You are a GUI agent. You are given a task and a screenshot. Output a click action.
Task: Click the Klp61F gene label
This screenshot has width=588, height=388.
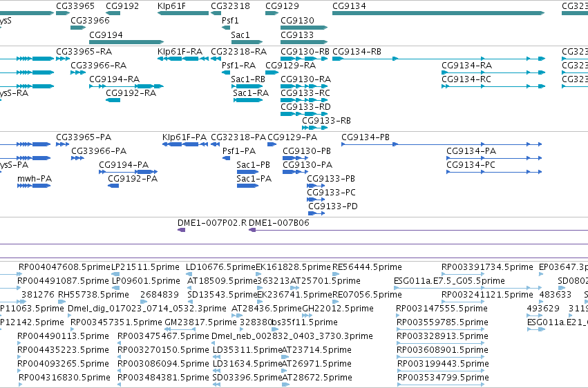click(x=171, y=6)
